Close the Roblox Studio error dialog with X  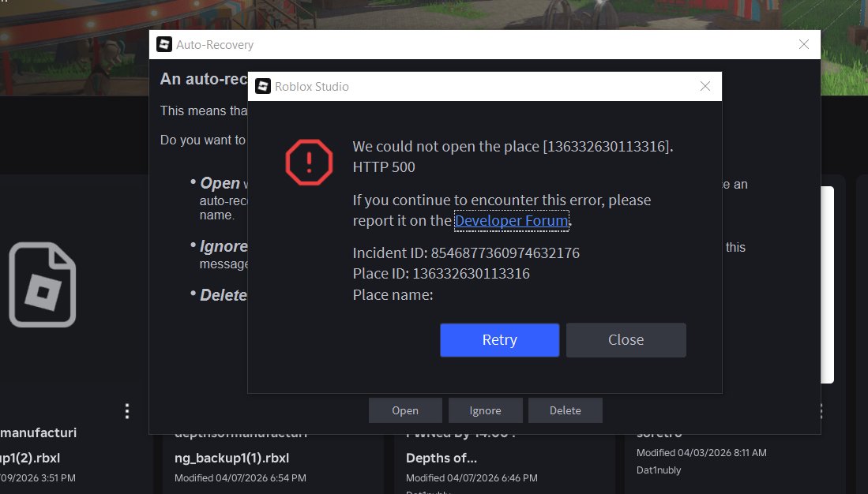(705, 86)
